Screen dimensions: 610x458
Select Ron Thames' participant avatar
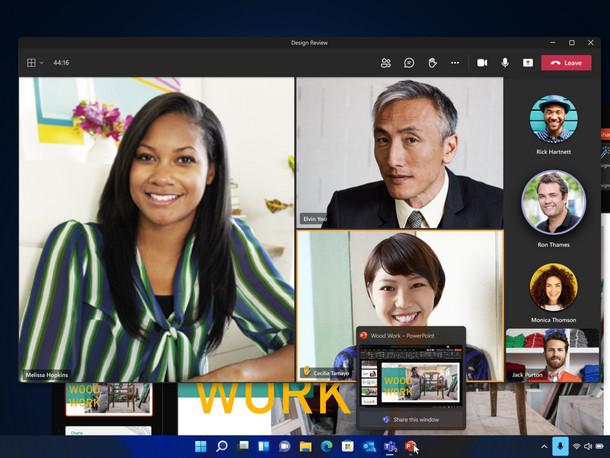pos(553,201)
